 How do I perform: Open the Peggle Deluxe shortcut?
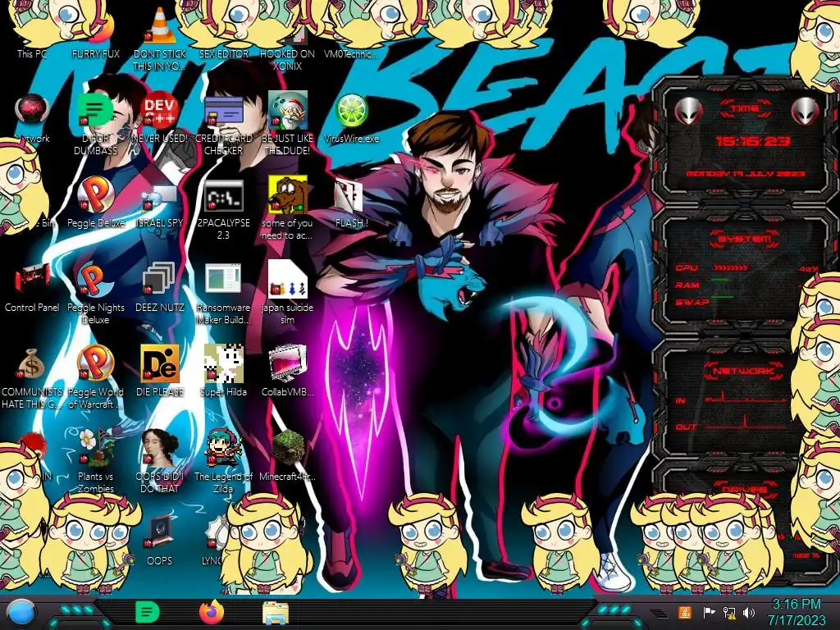coord(95,194)
